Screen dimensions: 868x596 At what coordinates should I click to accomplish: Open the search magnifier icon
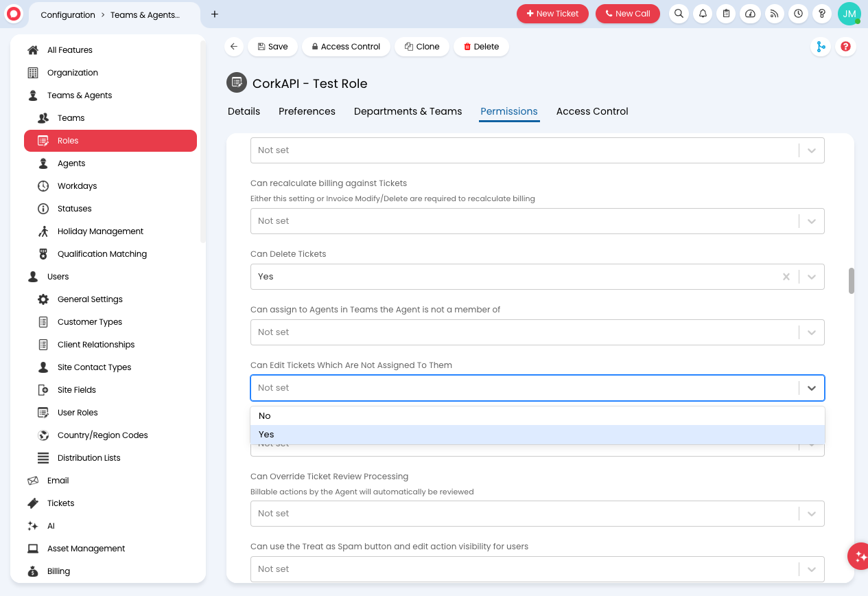point(679,14)
